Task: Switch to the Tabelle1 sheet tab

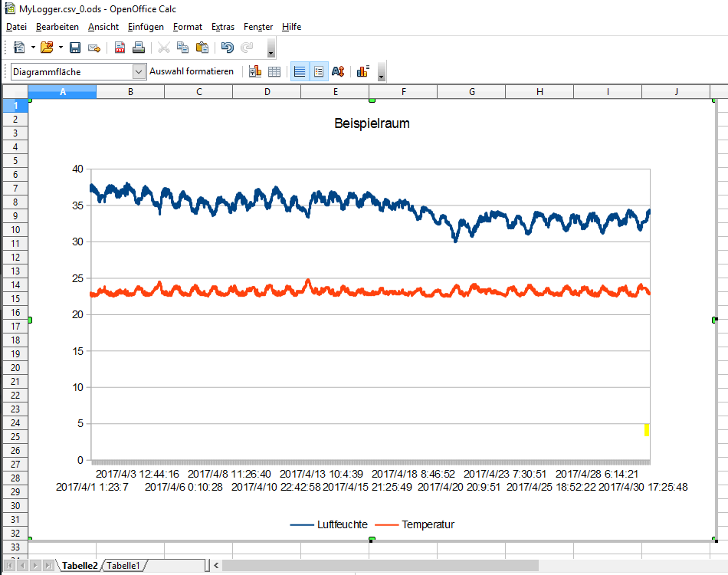Action: 123,566
